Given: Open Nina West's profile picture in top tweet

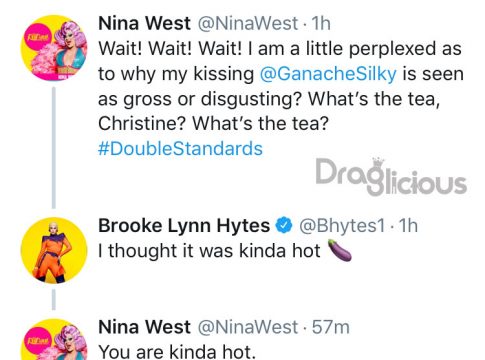Looking at the screenshot, I should [54, 48].
